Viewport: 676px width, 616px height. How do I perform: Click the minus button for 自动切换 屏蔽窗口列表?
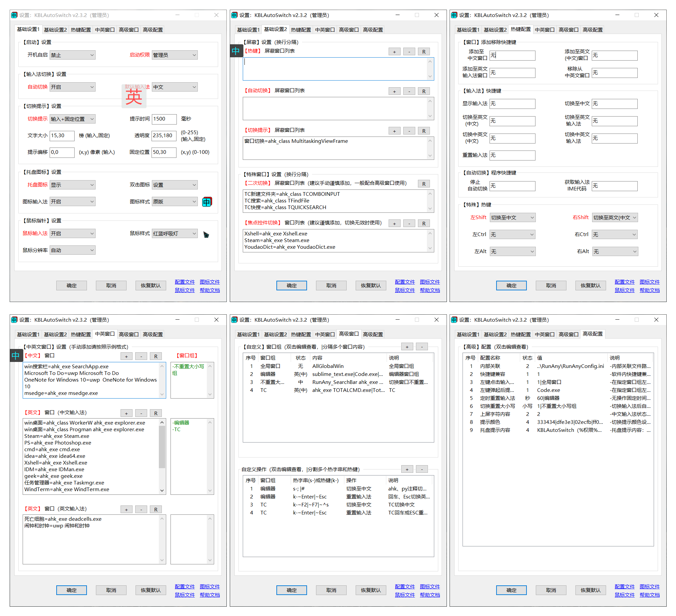point(409,91)
